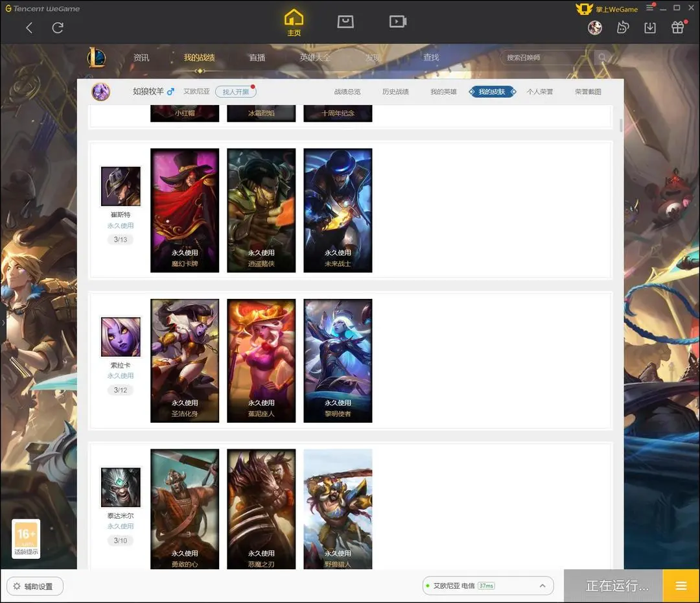The height and width of the screenshot is (603, 700).
Task: Open the video player icon
Action: [x=397, y=21]
